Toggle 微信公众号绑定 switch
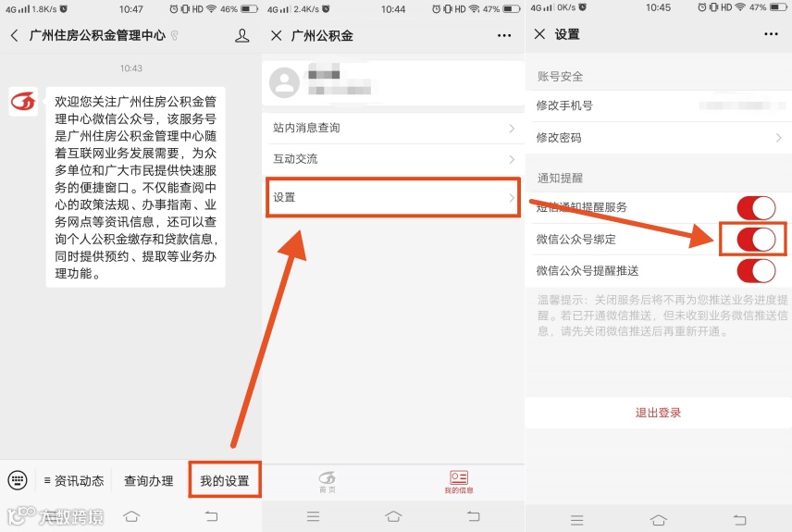The image size is (792, 532). tap(756, 240)
